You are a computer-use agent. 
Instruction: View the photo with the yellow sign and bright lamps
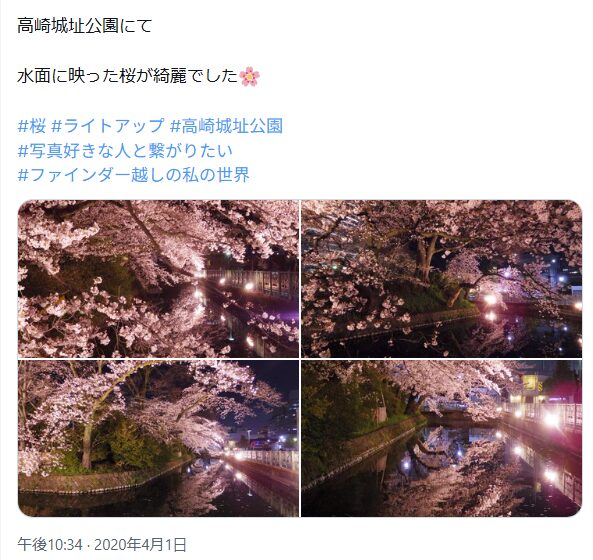click(441, 438)
